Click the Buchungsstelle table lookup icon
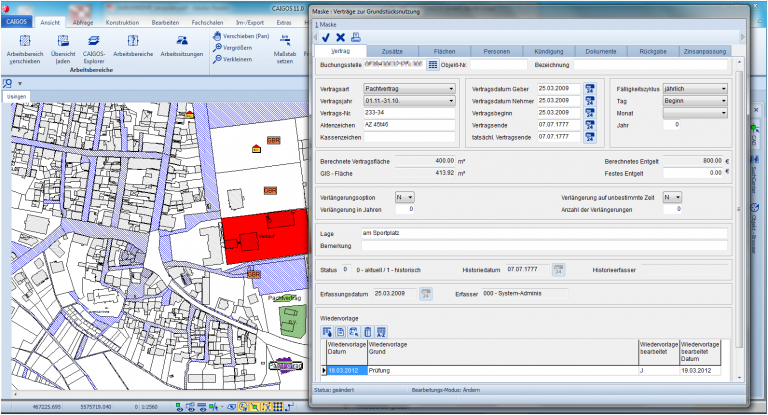Image resolution: width=768 pixels, height=415 pixels. 432,65
